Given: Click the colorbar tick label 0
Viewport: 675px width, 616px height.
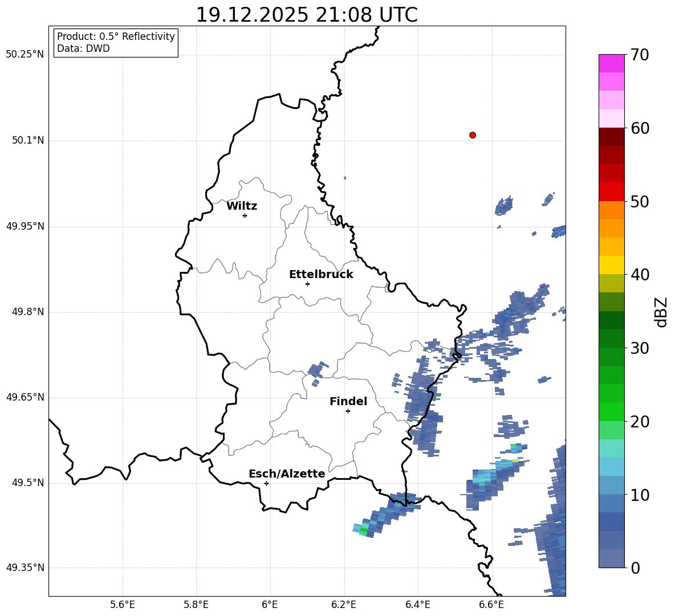Looking at the screenshot, I should 635,568.
